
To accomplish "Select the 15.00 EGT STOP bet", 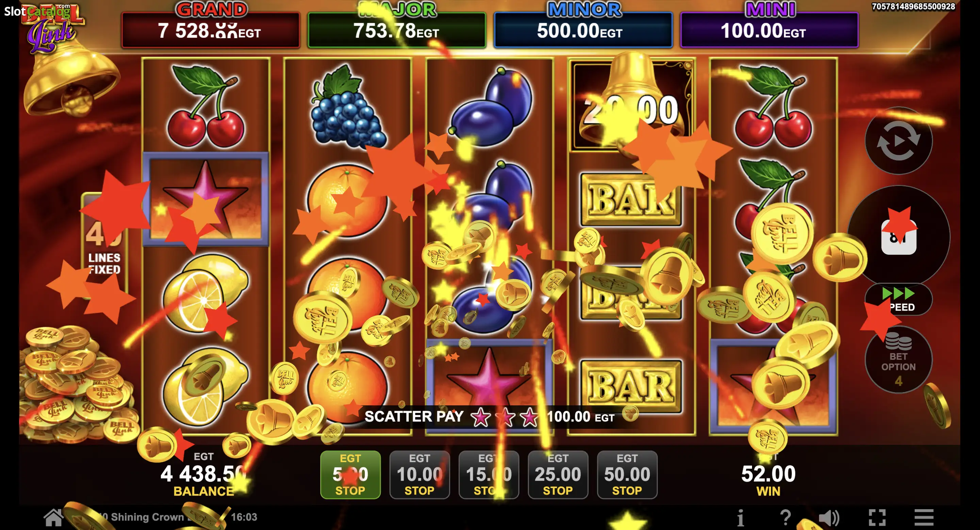I will pos(489,475).
